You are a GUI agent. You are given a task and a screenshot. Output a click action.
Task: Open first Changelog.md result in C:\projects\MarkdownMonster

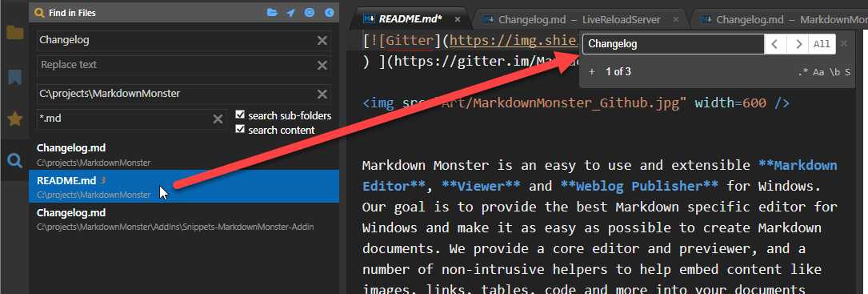point(184,155)
